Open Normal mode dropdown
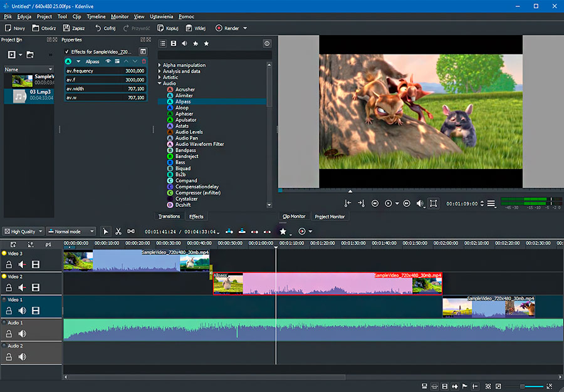This screenshot has height=392, width=564. pos(71,232)
